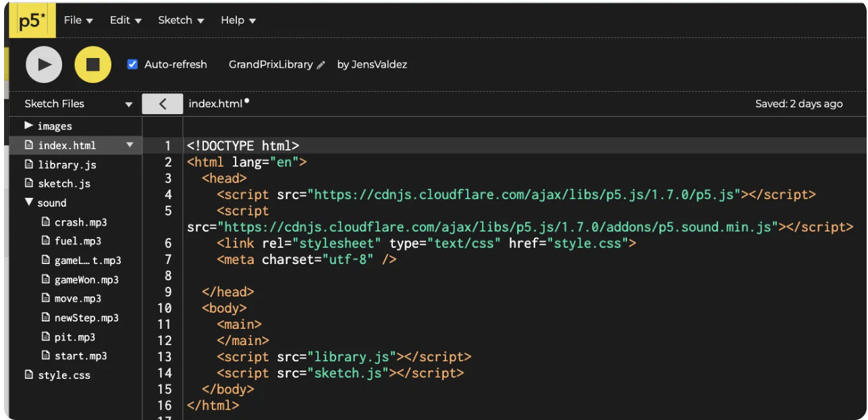
Task: Visit the JensValdez profile link
Action: [379, 65]
